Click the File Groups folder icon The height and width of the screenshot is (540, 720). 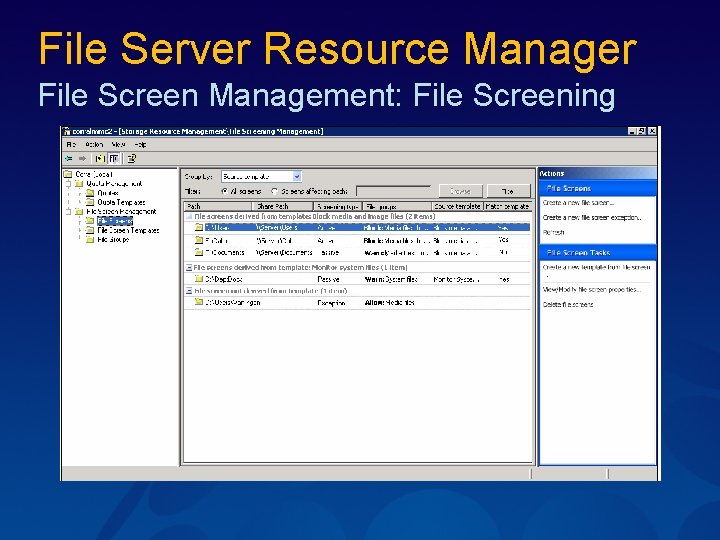pyautogui.click(x=90, y=239)
